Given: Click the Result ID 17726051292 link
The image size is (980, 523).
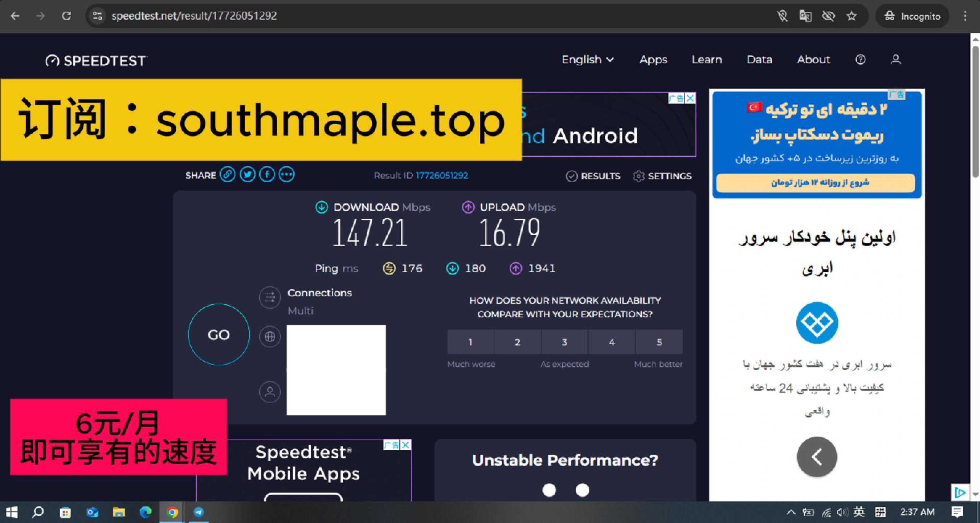Looking at the screenshot, I should [x=442, y=176].
